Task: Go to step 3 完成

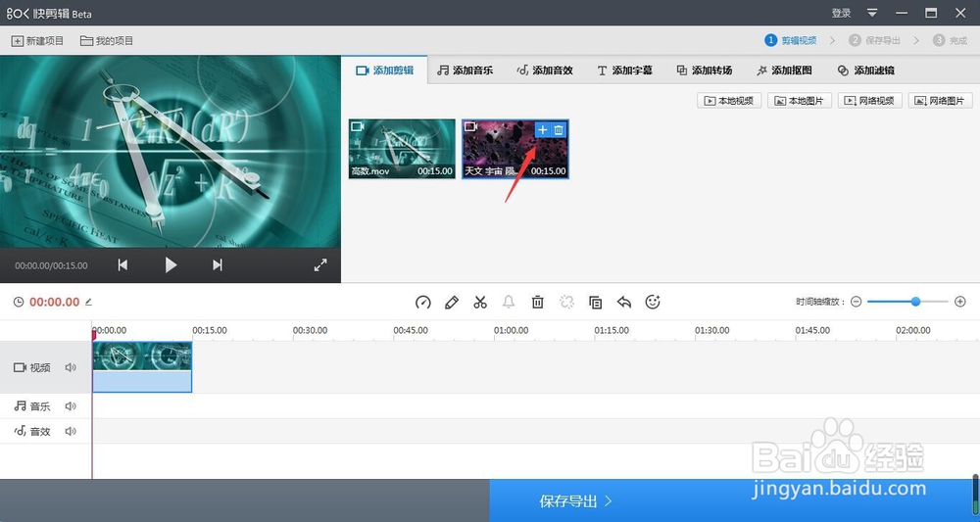Action: (x=950, y=40)
